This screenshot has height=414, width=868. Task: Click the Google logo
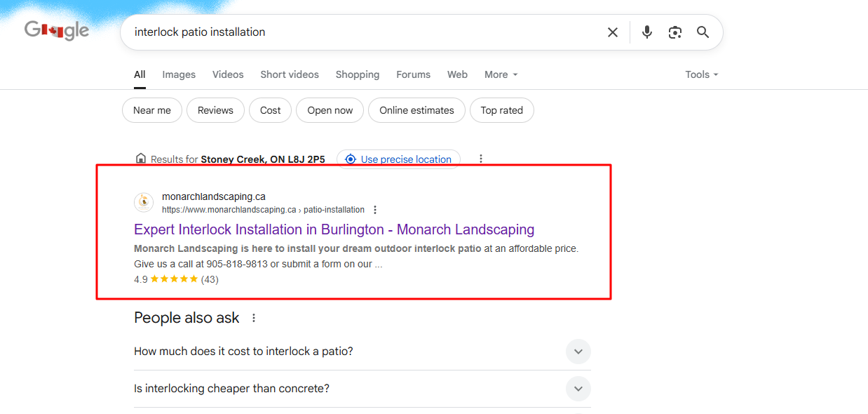[57, 31]
